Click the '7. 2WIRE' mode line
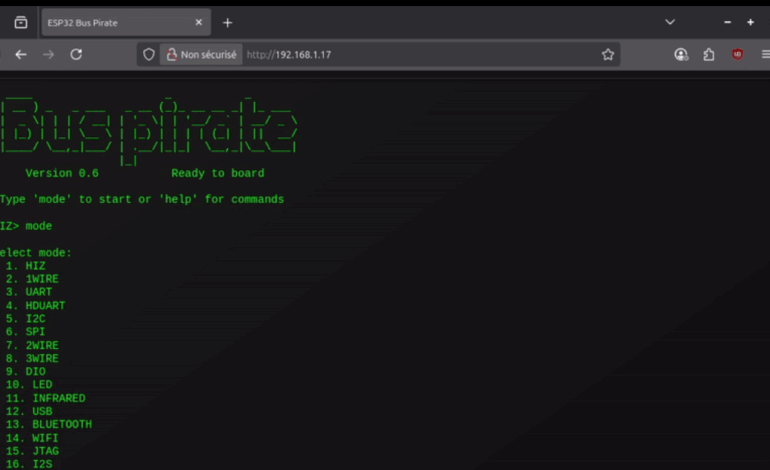 32,345
